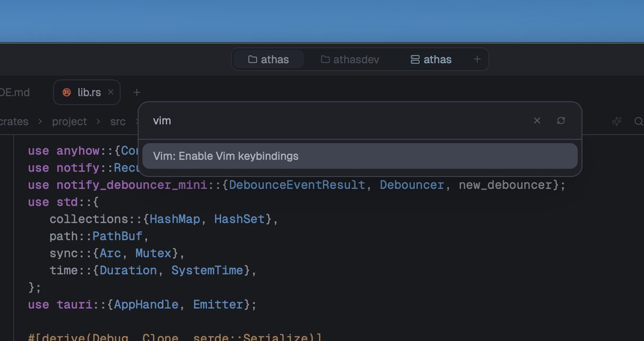Viewport: 644px width, 341px height.
Task: Add a new workspace with the plus next to the athas server tab
Action: [x=477, y=60]
